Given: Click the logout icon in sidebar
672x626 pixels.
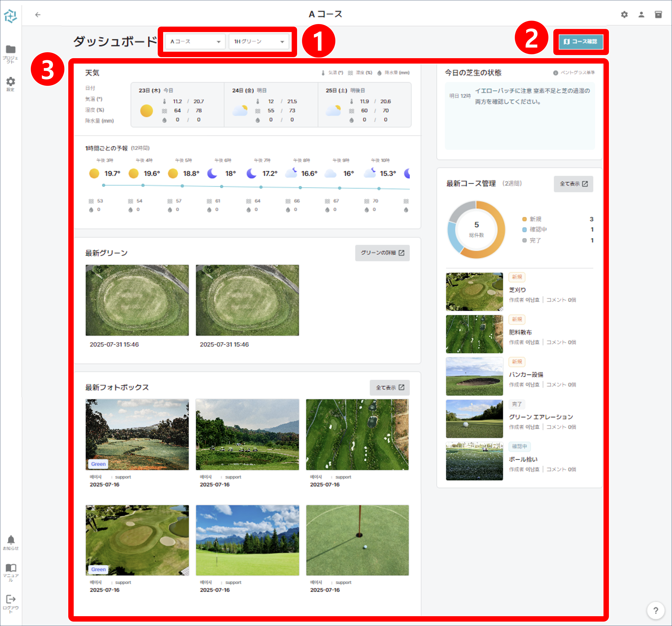Looking at the screenshot, I should click(11, 599).
